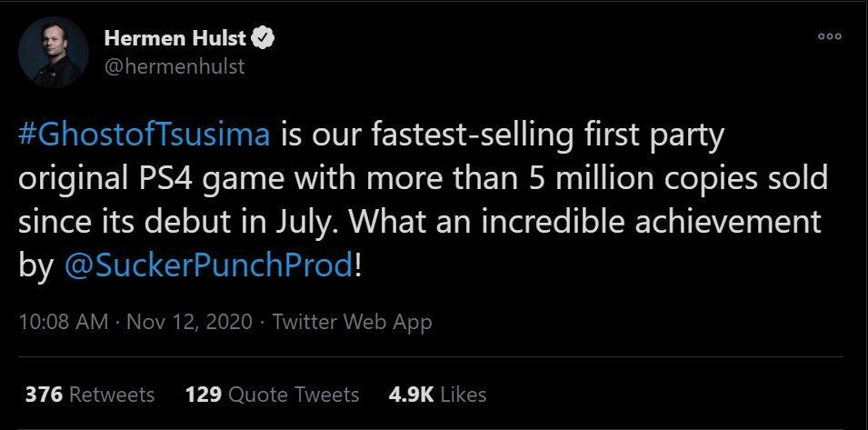The image size is (868, 430).
Task: Select the Nov 12, 2020 date
Action: click(x=189, y=322)
